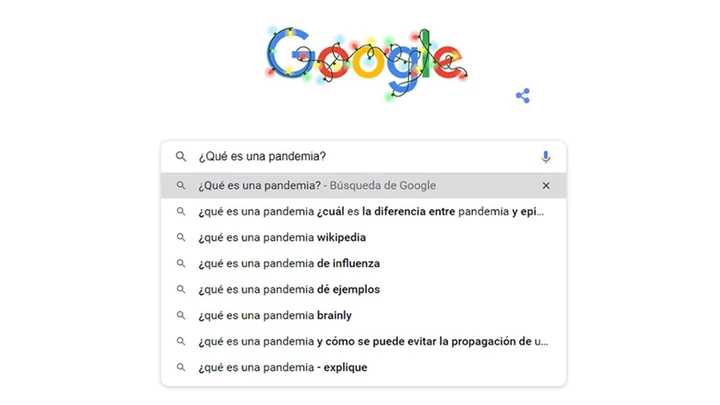
Task: Click the magnifier icon beside the de influenza suggestion
Action: coord(181,264)
